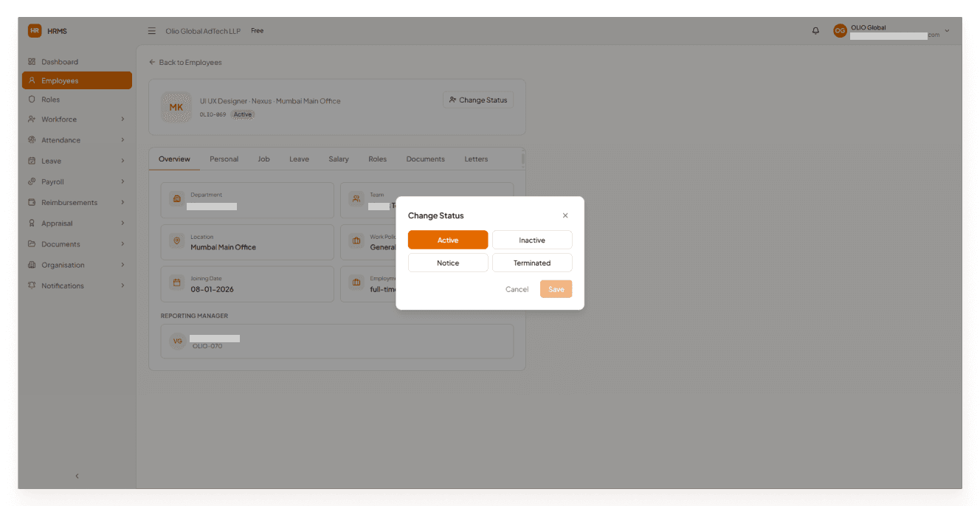Image resolution: width=980 pixels, height=506 pixels.
Task: Click the Payroll coins icon
Action: (32, 181)
